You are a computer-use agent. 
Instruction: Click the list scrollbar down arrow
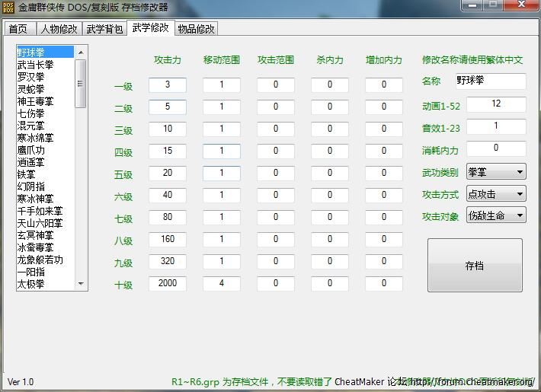(x=81, y=283)
